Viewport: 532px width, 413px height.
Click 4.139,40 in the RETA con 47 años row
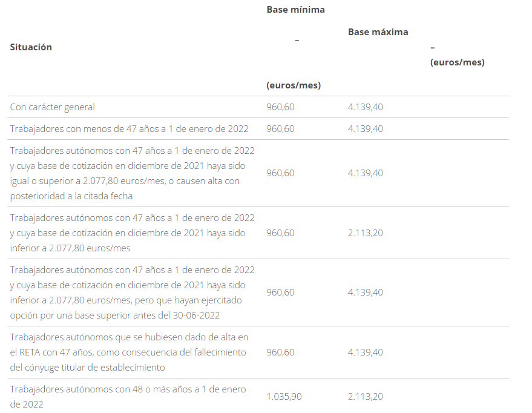pos(365,352)
